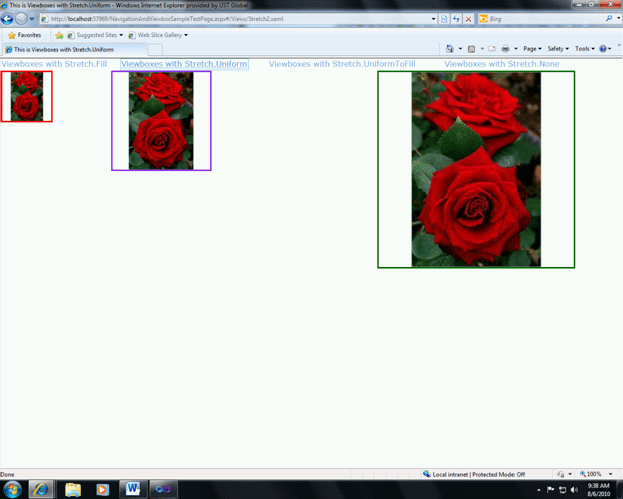Click the Print icon
Viewport: 623px width, 499px height.
[x=505, y=49]
